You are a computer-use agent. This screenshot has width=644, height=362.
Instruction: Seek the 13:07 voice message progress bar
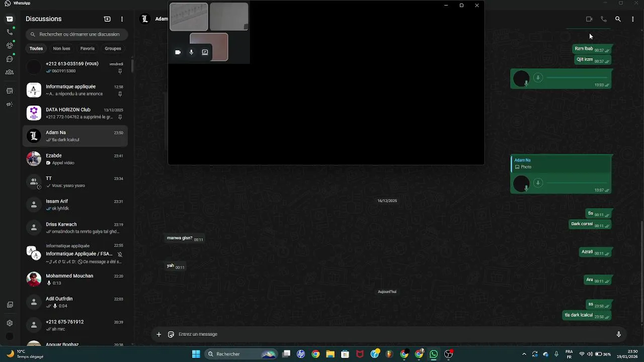tap(577, 183)
